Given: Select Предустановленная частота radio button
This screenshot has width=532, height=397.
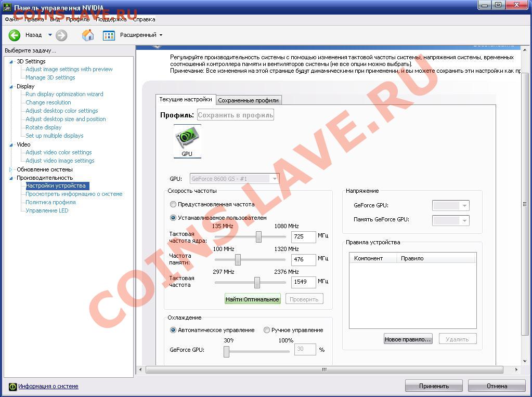Looking at the screenshot, I should pyautogui.click(x=173, y=204).
